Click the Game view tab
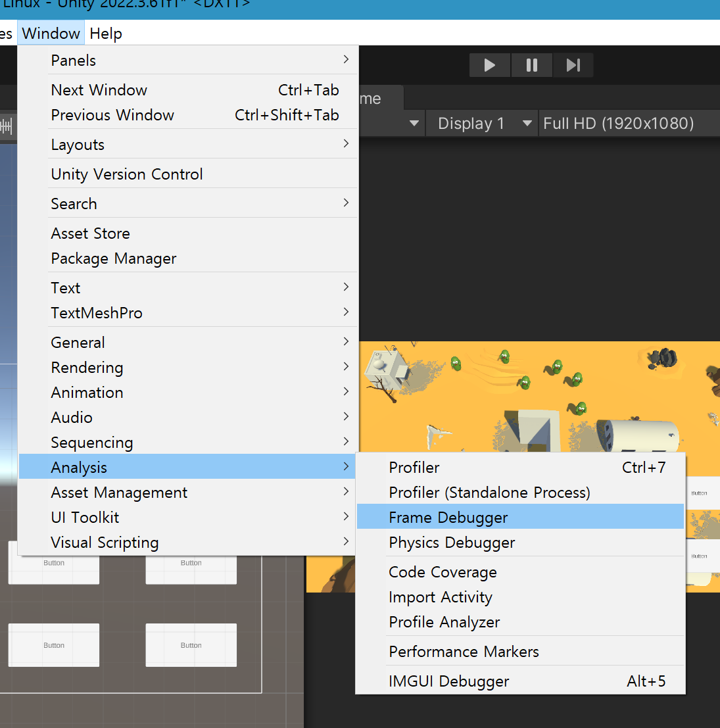The height and width of the screenshot is (728, 720). 380,99
